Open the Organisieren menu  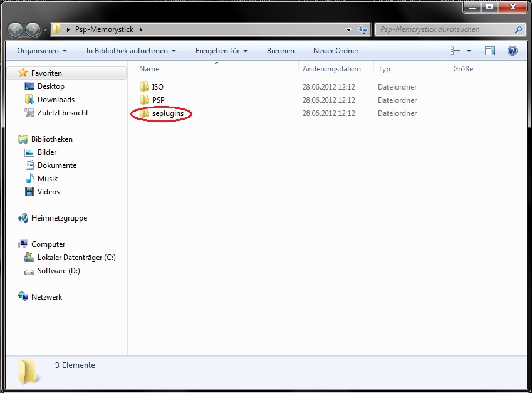(42, 51)
